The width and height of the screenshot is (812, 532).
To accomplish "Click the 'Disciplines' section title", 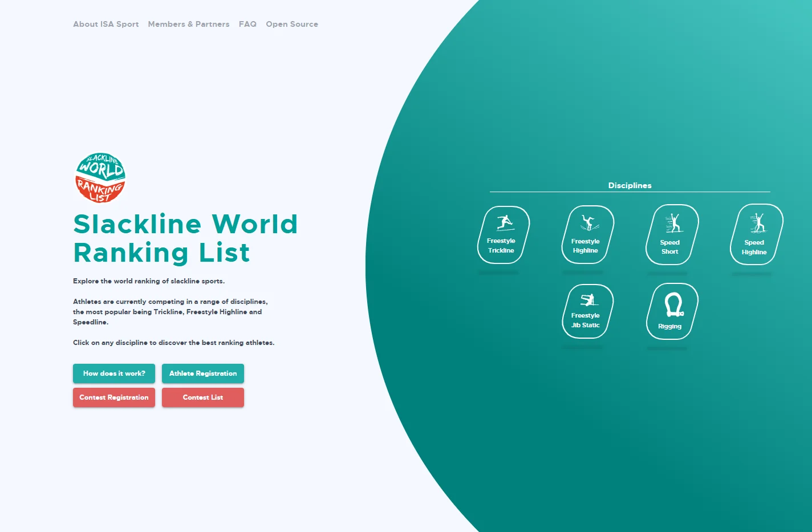I will 630,185.
